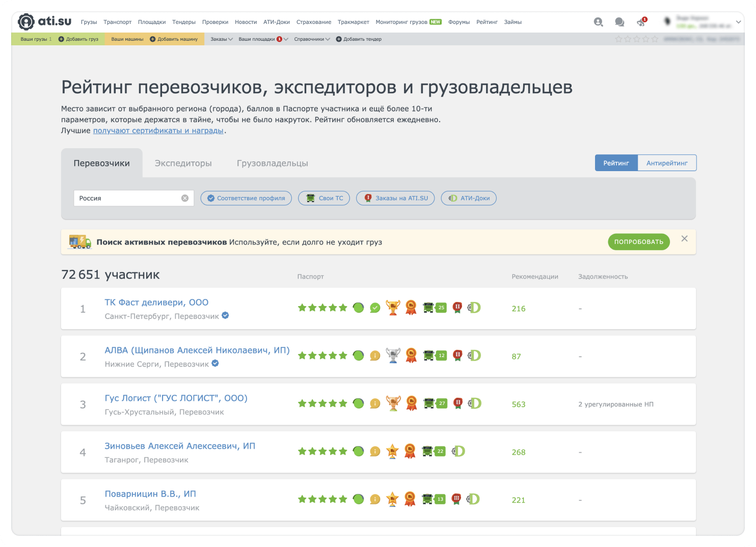Open the user profile icon in header

(599, 22)
